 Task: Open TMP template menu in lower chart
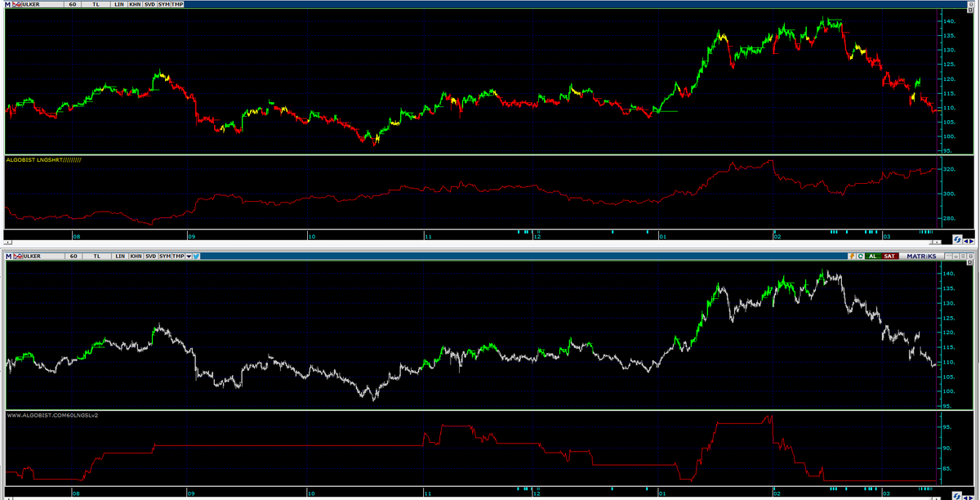coord(178,256)
